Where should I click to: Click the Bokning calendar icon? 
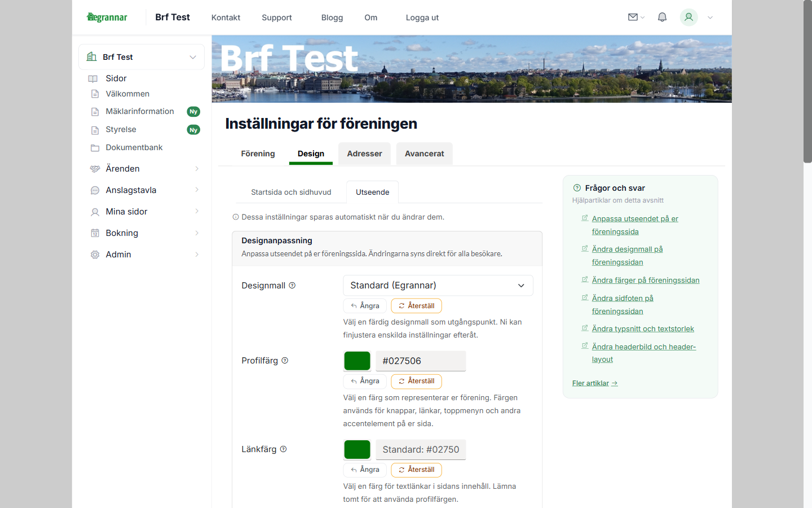[x=95, y=233]
